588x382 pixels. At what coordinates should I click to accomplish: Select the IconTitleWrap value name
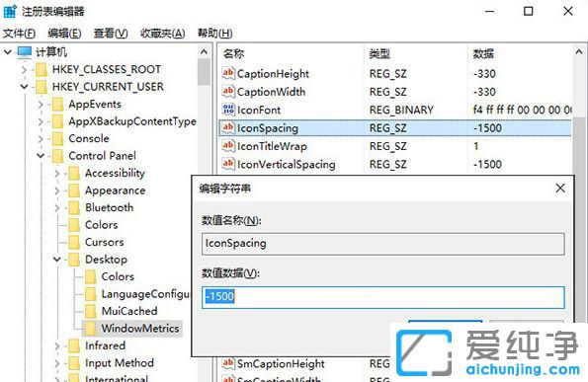pyautogui.click(x=272, y=146)
